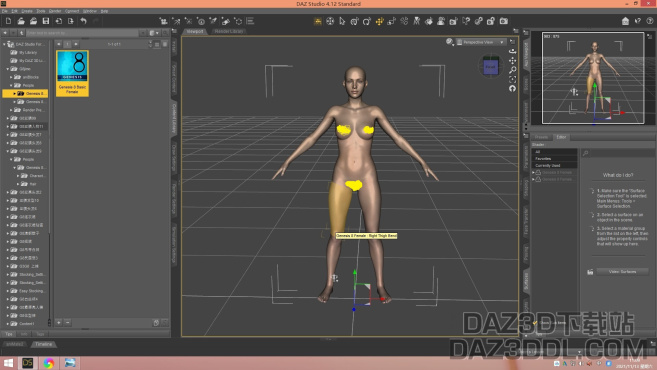Click the Aux Viewport preview image

tap(593, 78)
